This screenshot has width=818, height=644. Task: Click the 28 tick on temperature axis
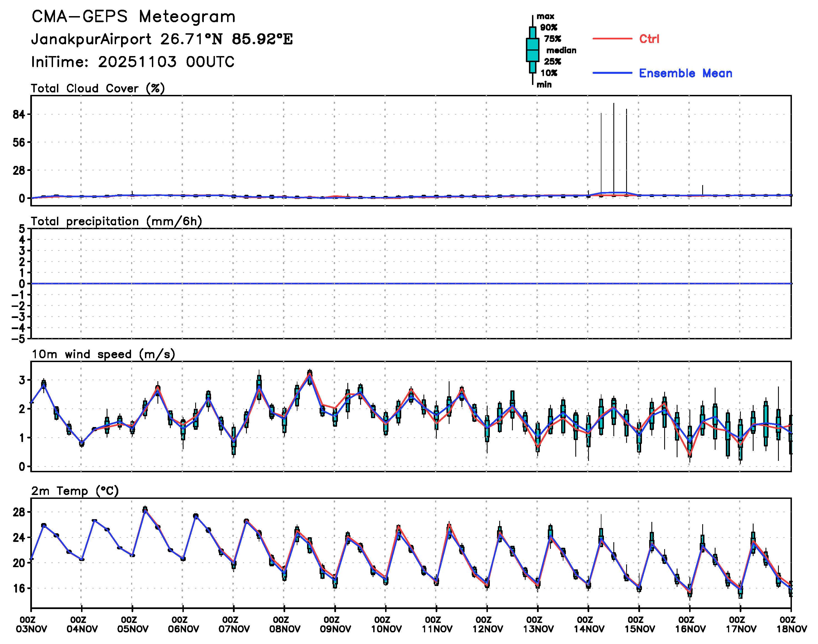(19, 512)
